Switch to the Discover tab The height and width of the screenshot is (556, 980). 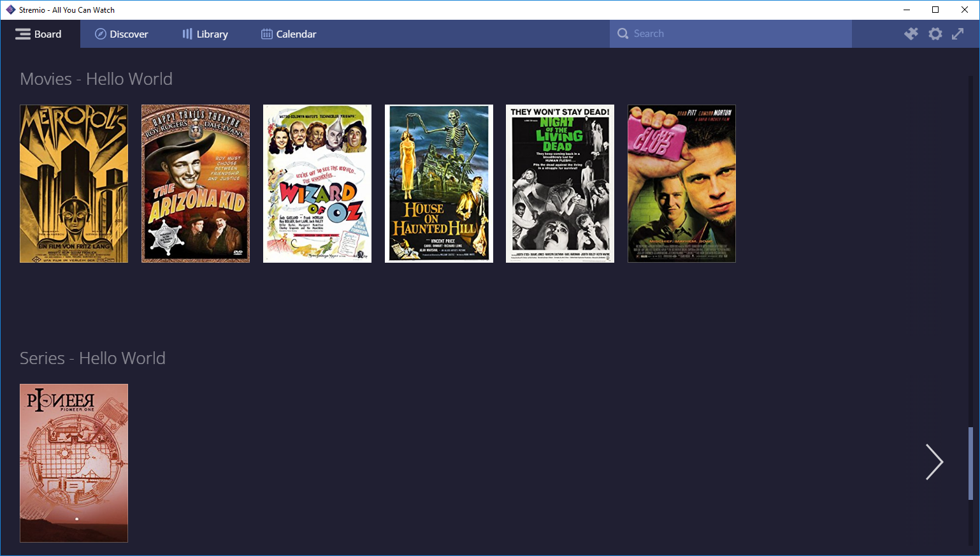121,34
